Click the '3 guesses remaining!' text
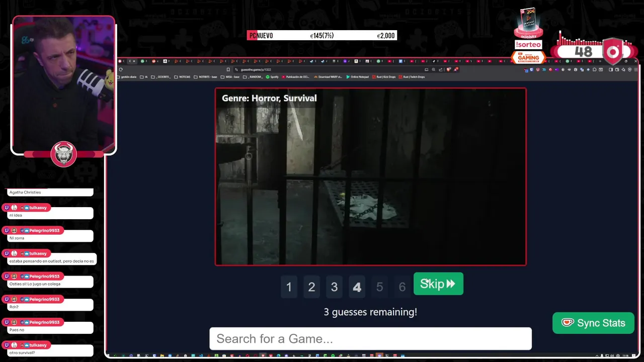 click(x=370, y=312)
